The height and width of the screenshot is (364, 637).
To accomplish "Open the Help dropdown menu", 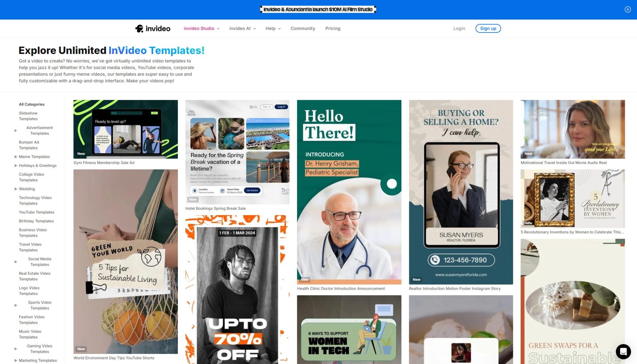I will (x=273, y=29).
